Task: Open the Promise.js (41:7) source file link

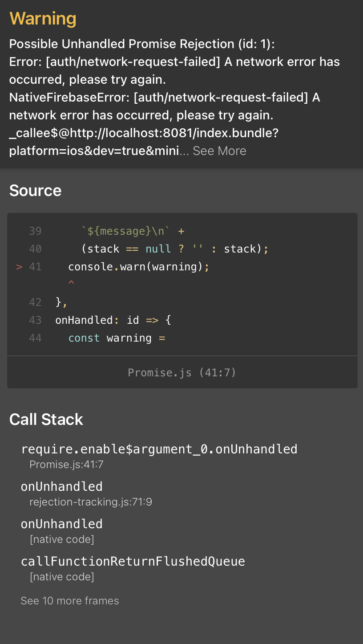Action: click(x=182, y=372)
